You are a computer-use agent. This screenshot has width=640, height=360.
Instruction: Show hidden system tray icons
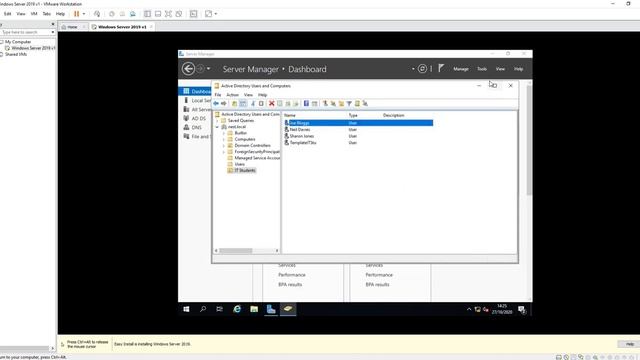point(469,309)
